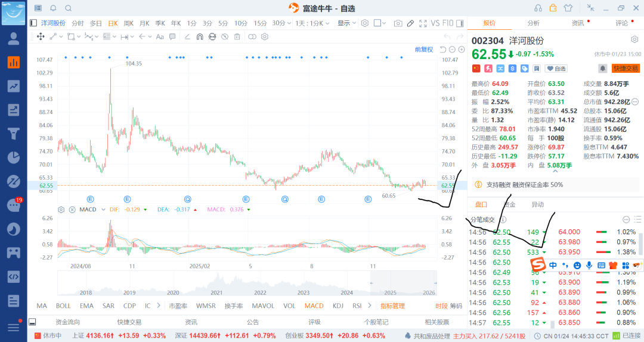
Task: Open the price alert bell beside 快捷交易
Action: click(x=602, y=68)
